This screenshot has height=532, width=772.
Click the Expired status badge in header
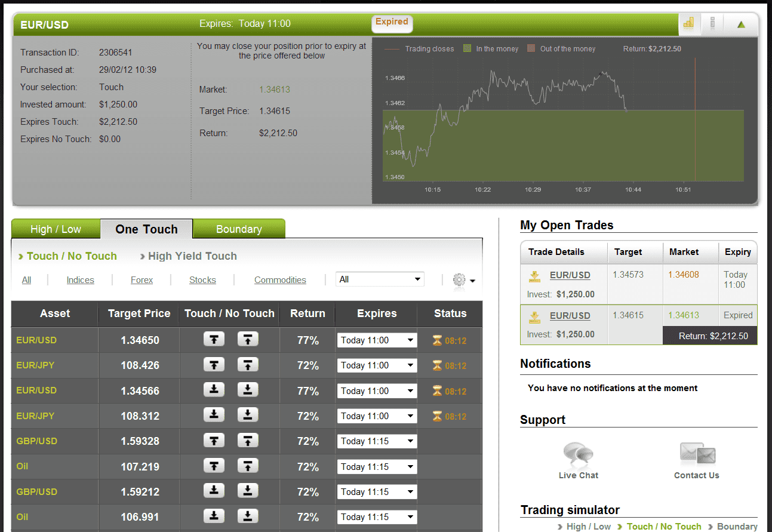[392, 22]
